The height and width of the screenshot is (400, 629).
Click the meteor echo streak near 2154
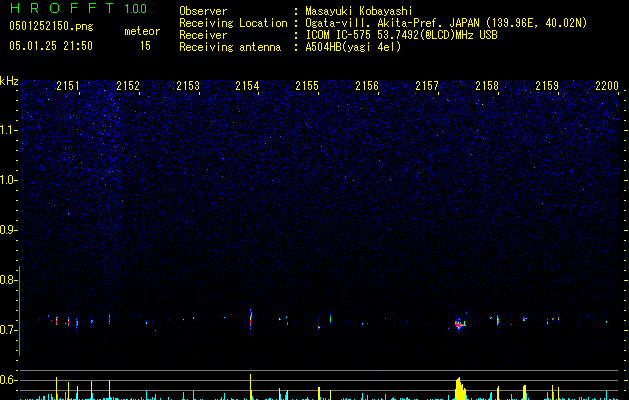pos(251,319)
